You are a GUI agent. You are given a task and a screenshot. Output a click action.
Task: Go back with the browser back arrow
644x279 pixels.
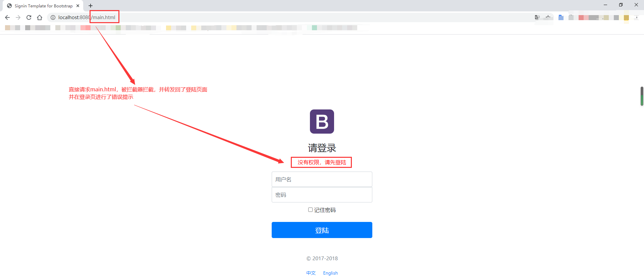pos(7,17)
